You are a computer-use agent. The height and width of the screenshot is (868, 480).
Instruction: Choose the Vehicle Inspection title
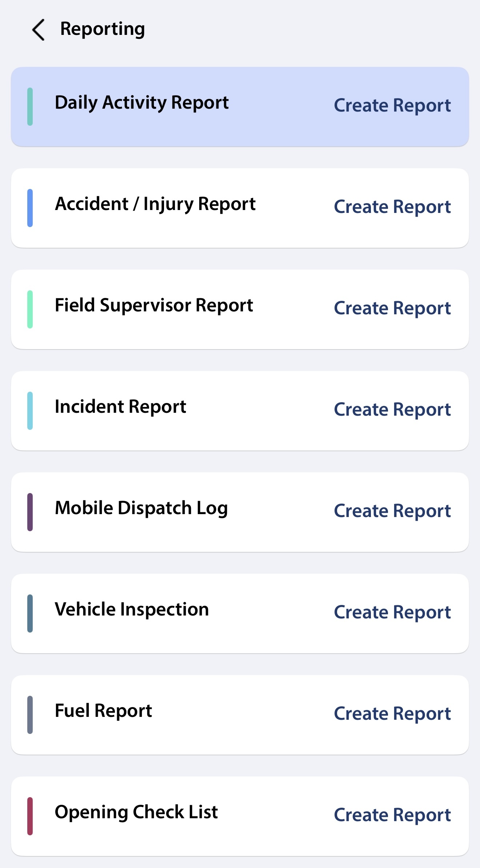pos(132,610)
